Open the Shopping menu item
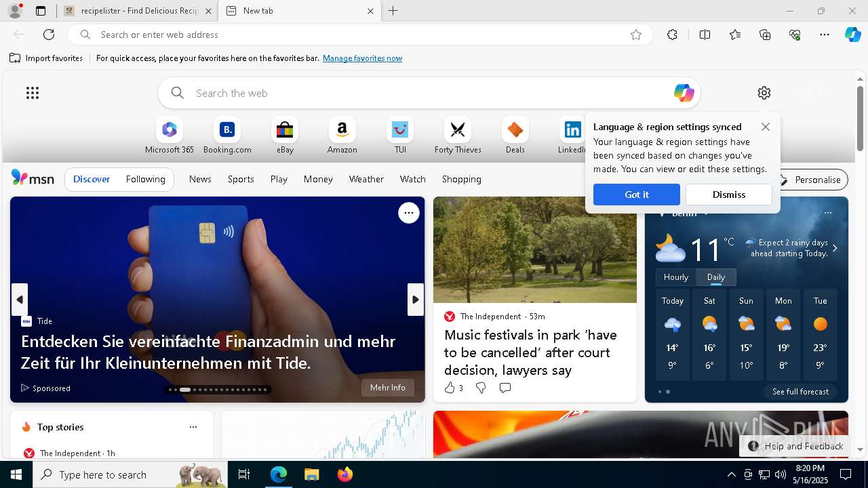 click(x=462, y=179)
